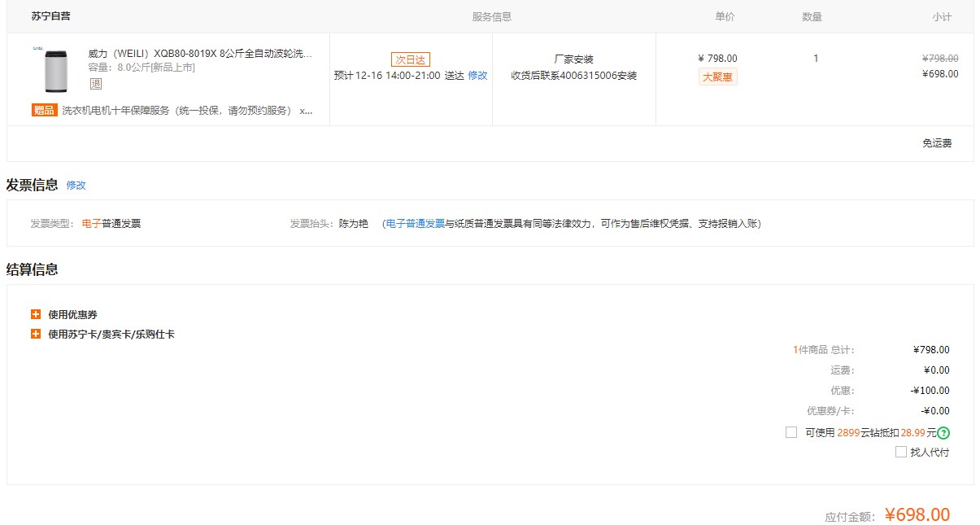Click the struck-through ¥798.00 original subtotal
The image size is (980, 525).
940,59
